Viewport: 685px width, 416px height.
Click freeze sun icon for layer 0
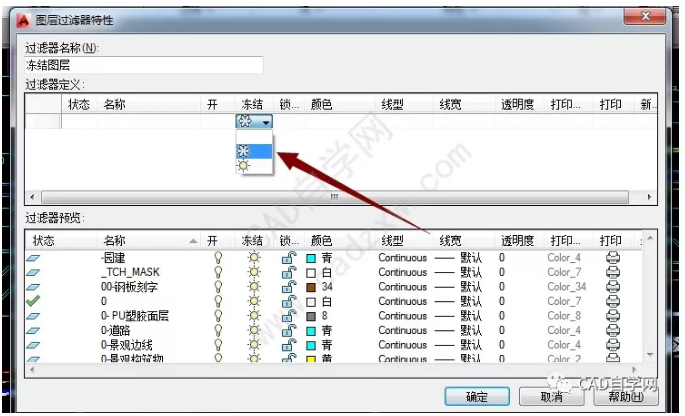[x=254, y=301]
